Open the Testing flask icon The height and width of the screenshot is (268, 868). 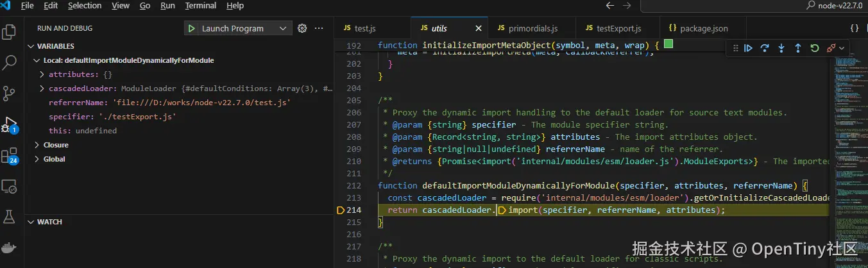coord(10,217)
